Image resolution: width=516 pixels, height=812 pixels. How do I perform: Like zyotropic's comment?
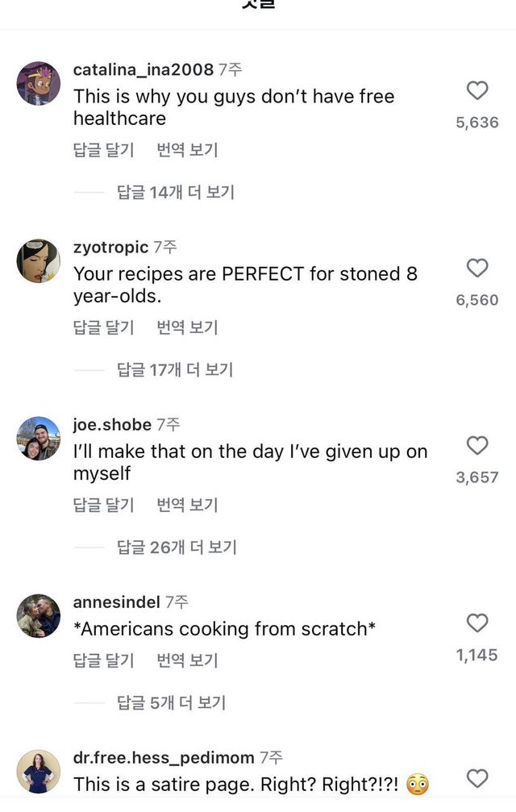click(477, 268)
